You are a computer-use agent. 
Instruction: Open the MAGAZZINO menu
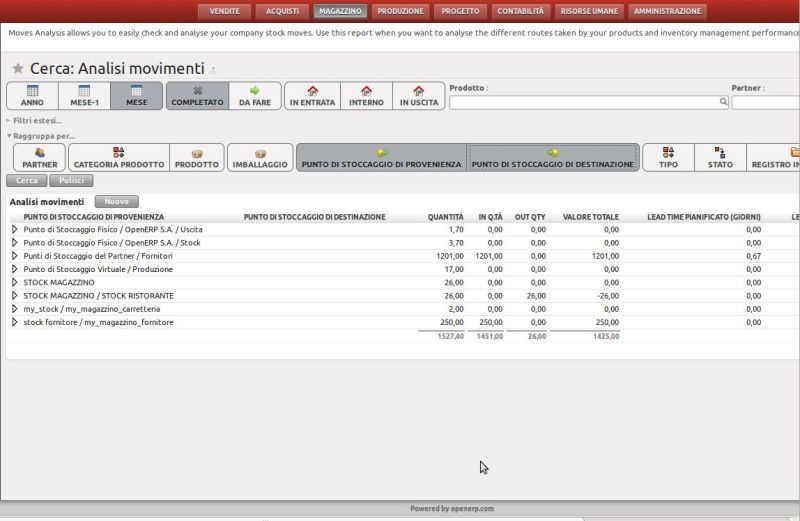click(x=340, y=11)
